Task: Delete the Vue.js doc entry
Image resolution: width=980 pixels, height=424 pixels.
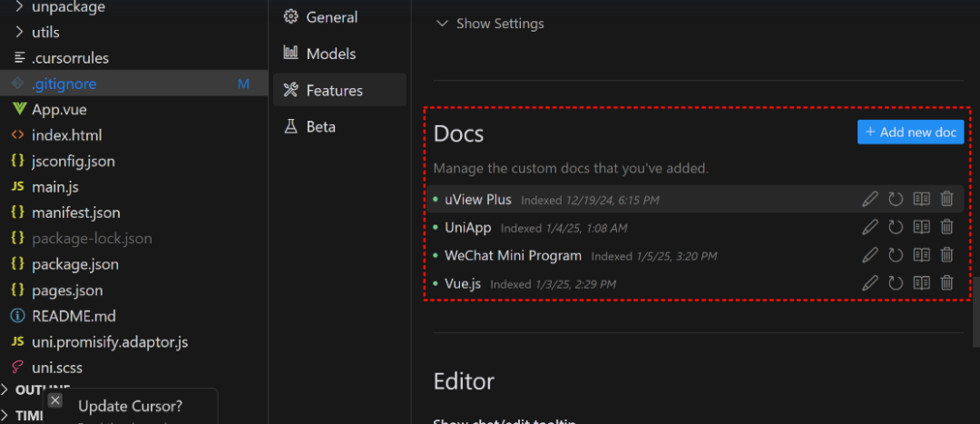Action: click(x=946, y=283)
